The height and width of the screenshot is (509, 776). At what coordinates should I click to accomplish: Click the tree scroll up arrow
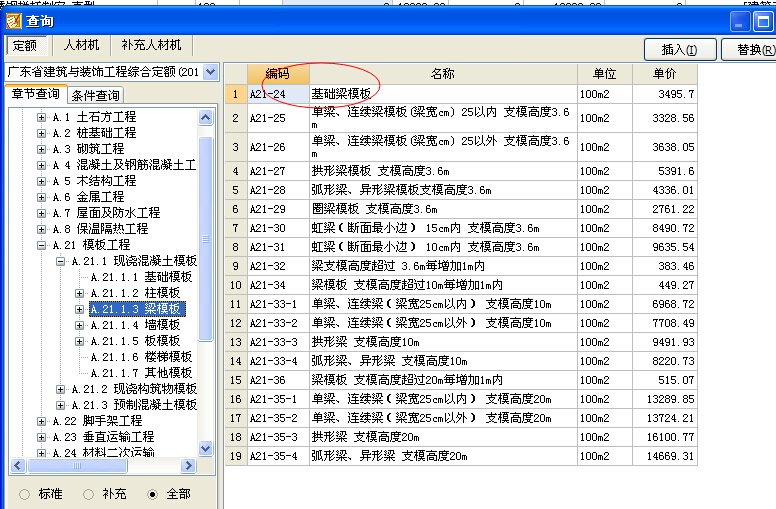pos(205,118)
